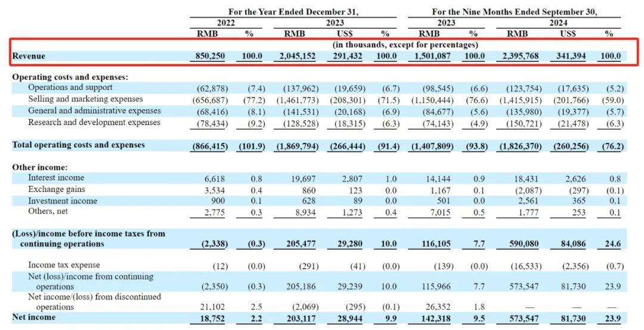This screenshot has width=644, height=330.
Task: Click the "Operating costs and expenses:" heading
Action: (70, 77)
